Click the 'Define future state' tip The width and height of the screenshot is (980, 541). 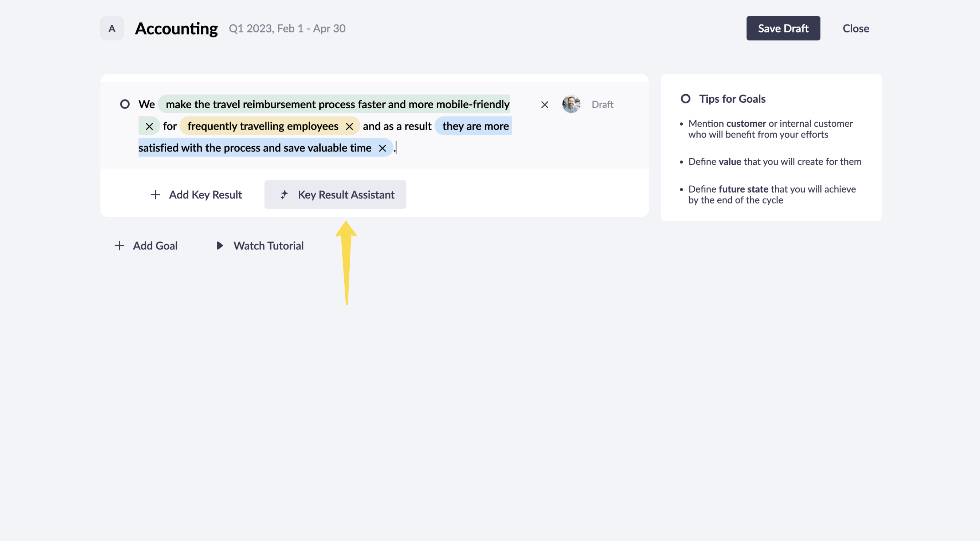772,194
